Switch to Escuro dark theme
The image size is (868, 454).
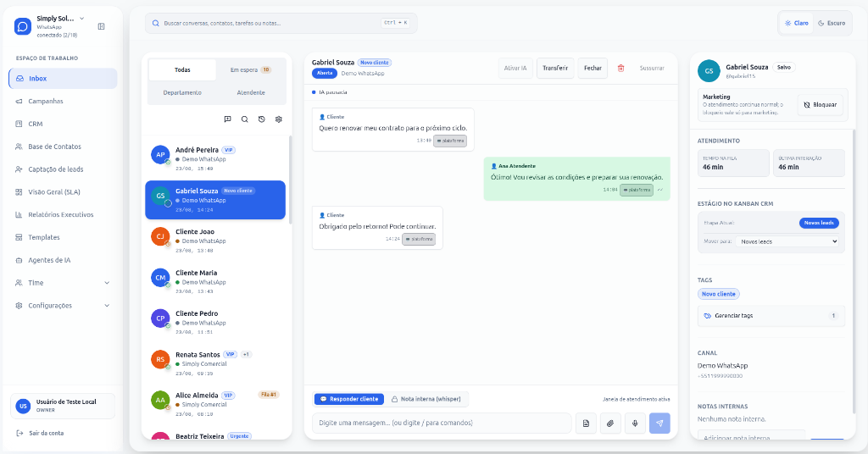832,23
